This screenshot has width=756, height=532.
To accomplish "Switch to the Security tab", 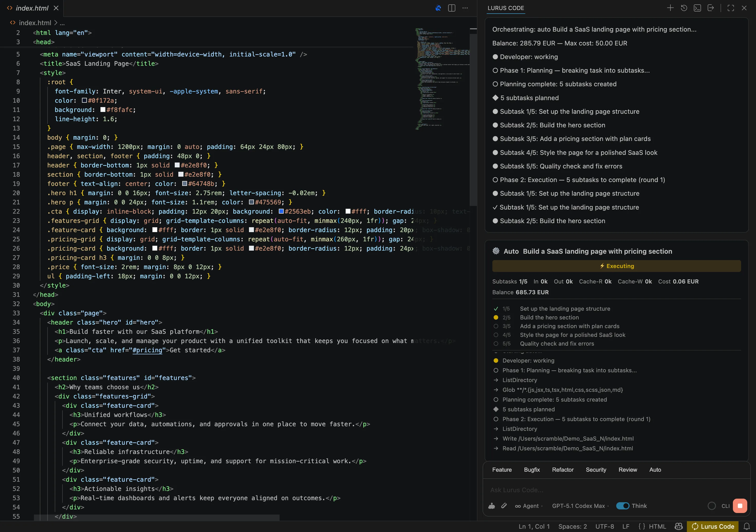I will point(596,470).
